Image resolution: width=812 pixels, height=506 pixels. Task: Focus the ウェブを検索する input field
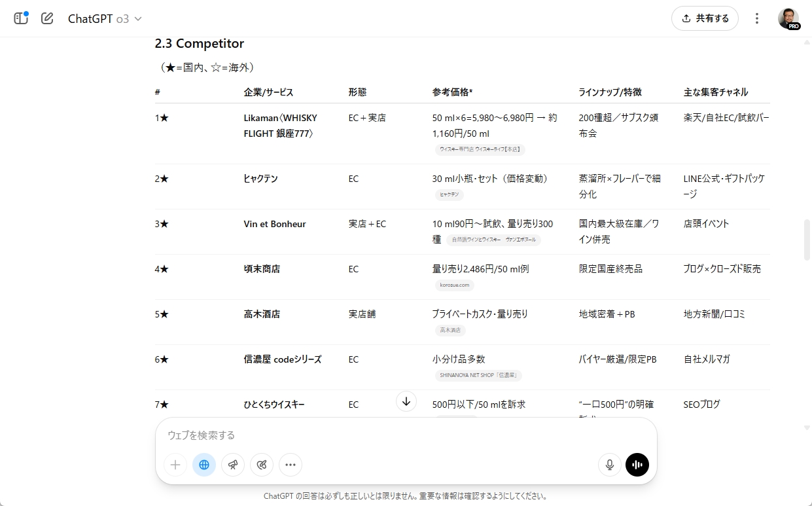coord(406,435)
